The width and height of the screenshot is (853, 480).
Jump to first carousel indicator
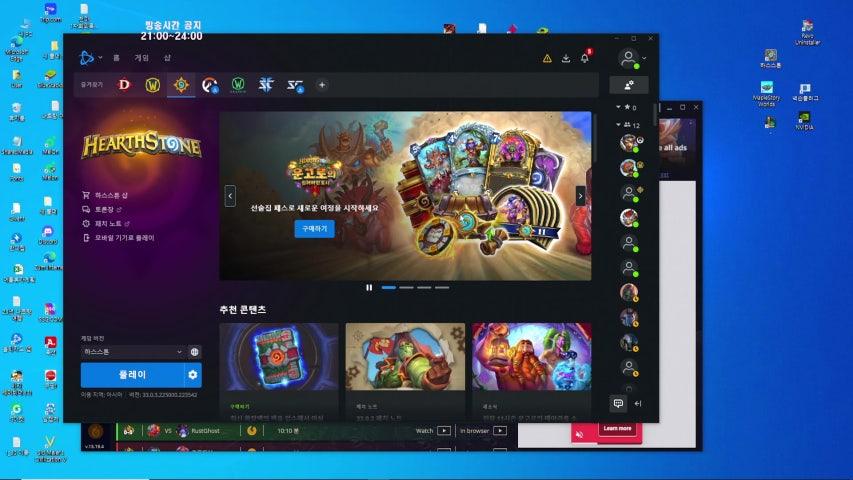388,287
